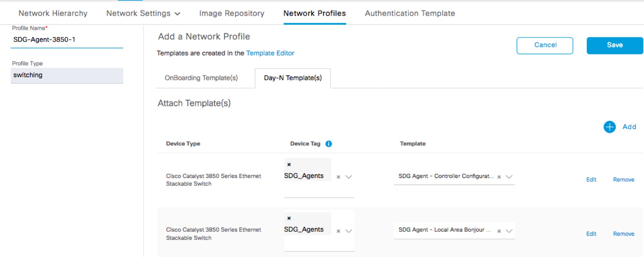Remove the SDG_Agents tag from the second row
The width and height of the screenshot is (644, 257).
point(289,218)
